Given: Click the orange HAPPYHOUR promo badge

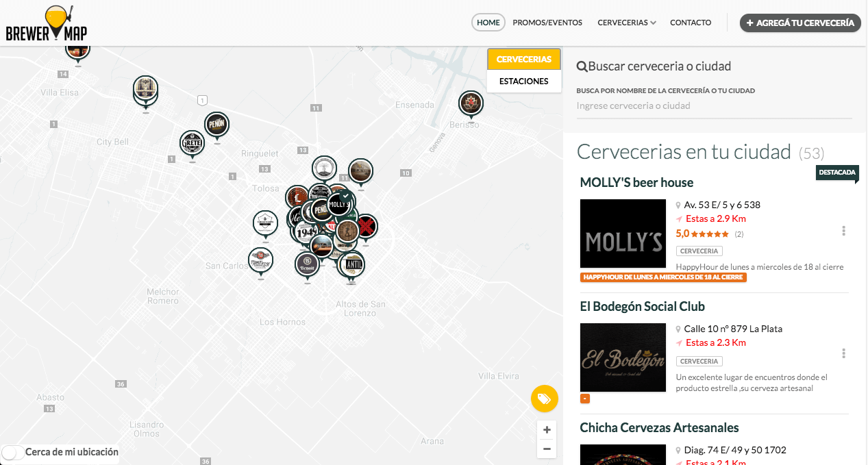Looking at the screenshot, I should point(663,277).
